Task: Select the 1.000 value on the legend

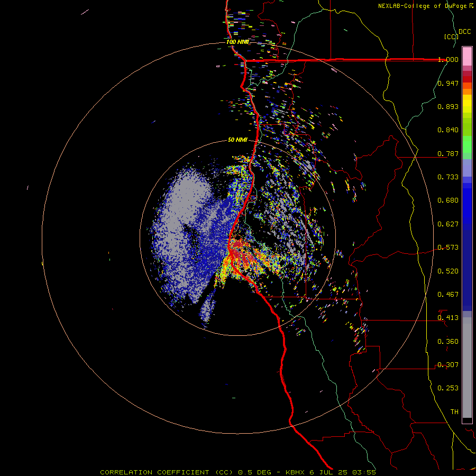Action: (448, 59)
